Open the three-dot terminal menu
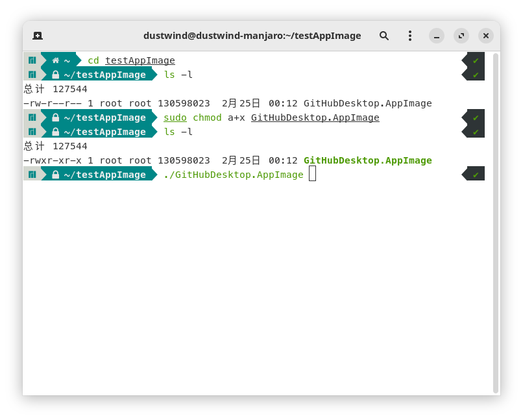This screenshot has height=420, width=523. click(409, 36)
